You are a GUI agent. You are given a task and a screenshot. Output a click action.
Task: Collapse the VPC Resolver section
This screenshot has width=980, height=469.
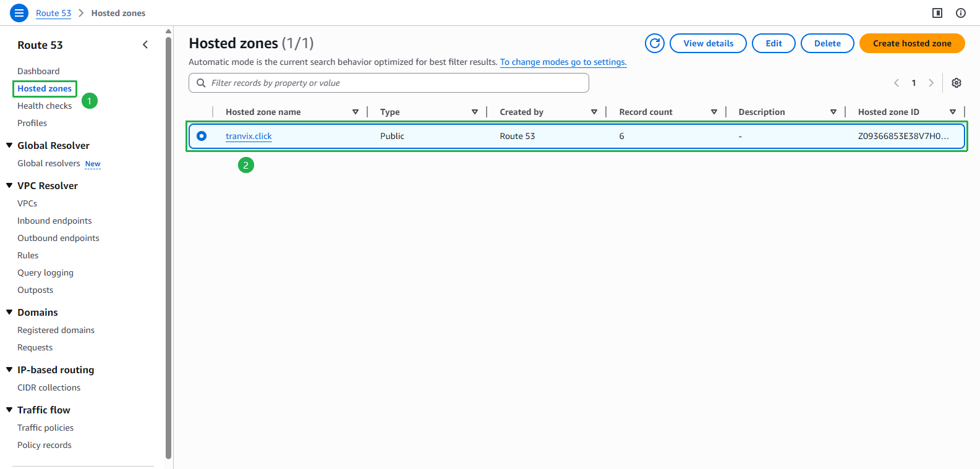9,185
